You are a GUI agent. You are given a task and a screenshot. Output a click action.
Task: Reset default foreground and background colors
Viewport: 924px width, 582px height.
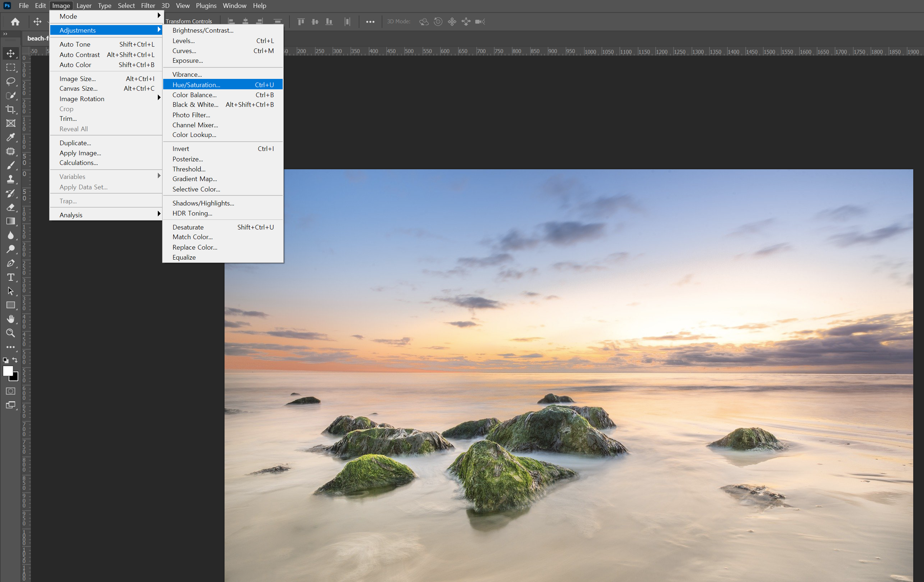pos(5,360)
